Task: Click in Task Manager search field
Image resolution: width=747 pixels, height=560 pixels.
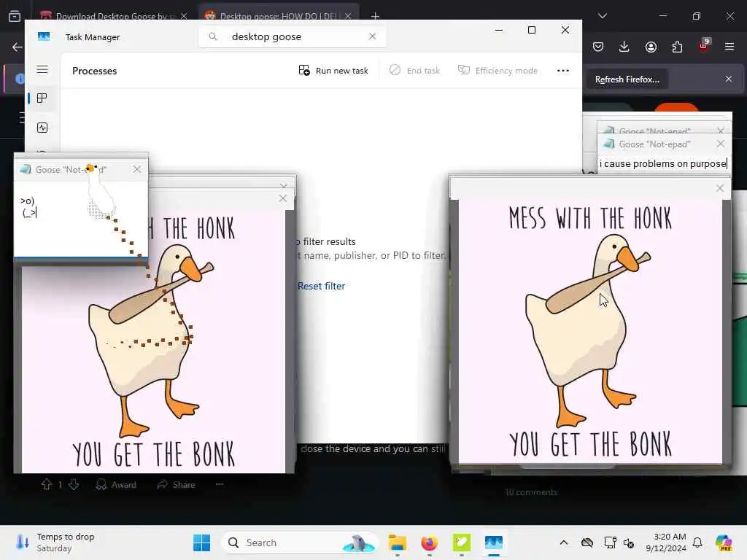Action: [292, 36]
